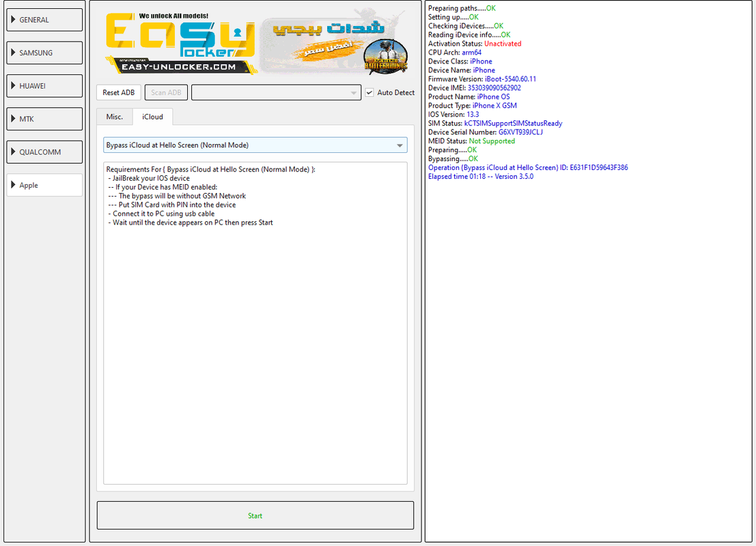This screenshot has width=756, height=546.
Task: Click the 'Bypassing.....OK' log line
Action: tap(453, 159)
